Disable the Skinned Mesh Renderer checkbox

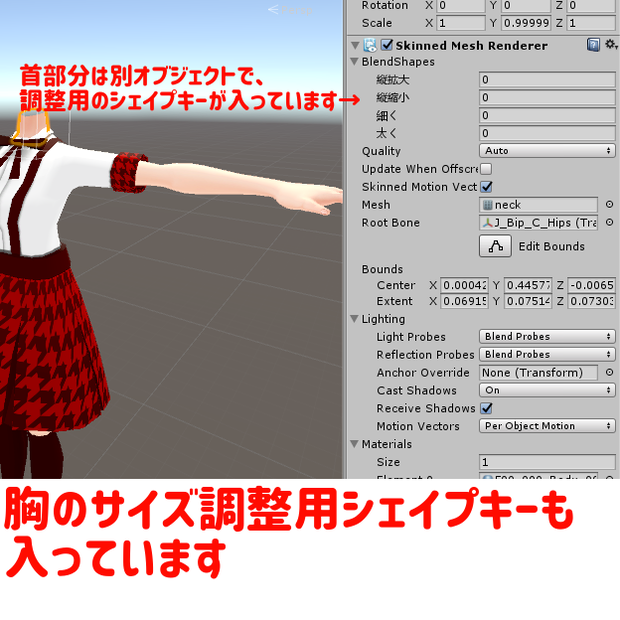tap(387, 45)
